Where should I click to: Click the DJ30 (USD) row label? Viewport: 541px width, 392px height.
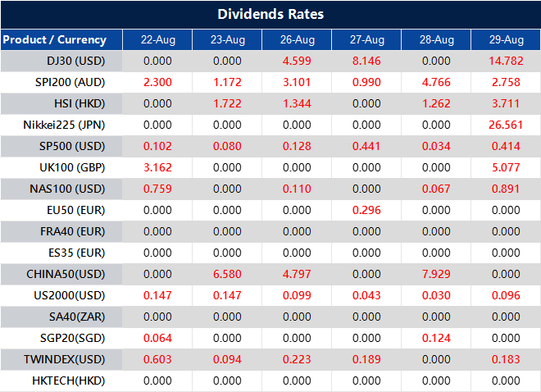pyautogui.click(x=76, y=61)
